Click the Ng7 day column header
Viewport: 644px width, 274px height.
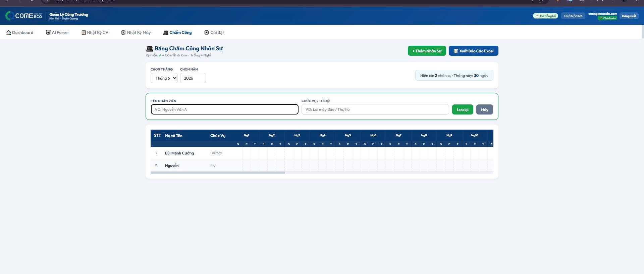398,135
